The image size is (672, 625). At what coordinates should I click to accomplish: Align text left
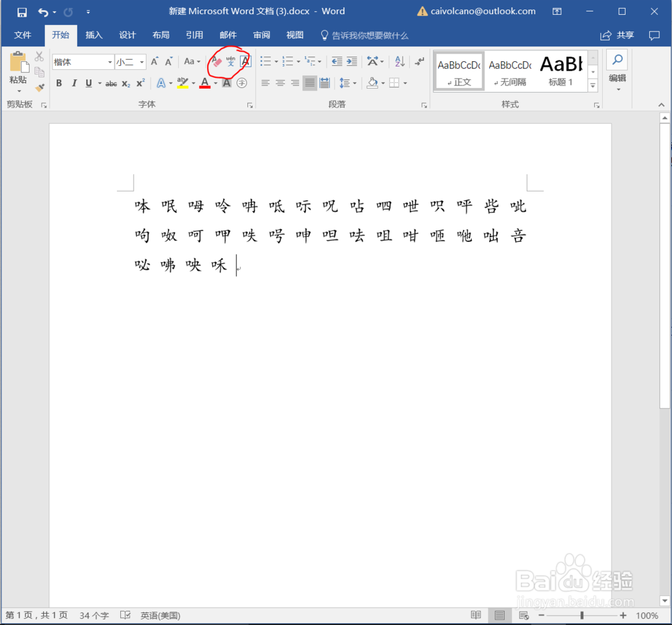click(265, 83)
